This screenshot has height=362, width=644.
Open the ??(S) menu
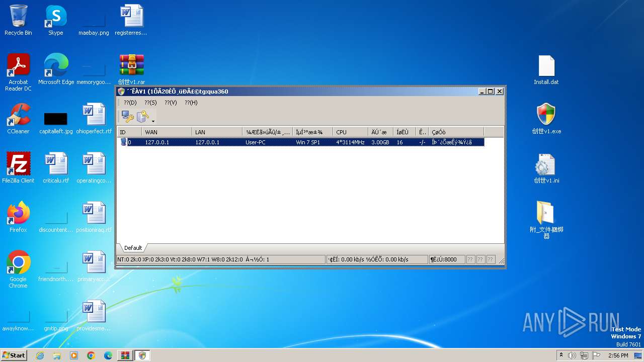click(x=150, y=103)
